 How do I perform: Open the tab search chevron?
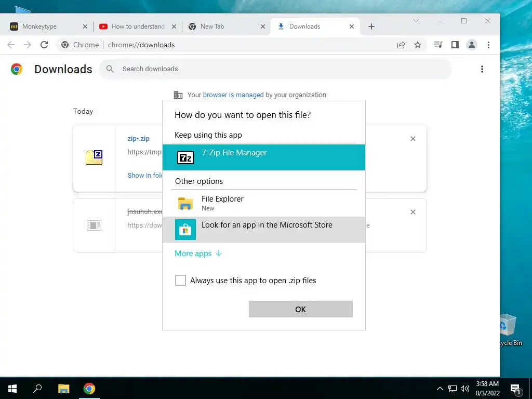416,21
